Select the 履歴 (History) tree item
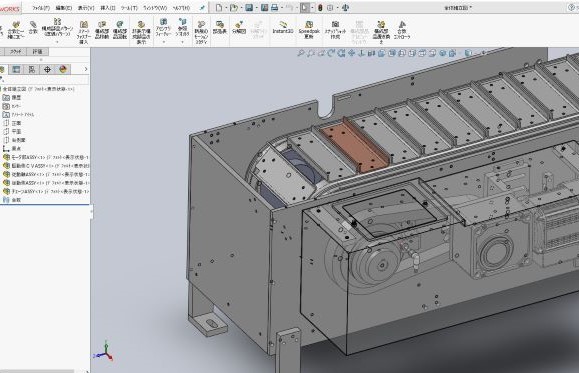Viewport: 579px width, 373px height. pyautogui.click(x=11, y=97)
